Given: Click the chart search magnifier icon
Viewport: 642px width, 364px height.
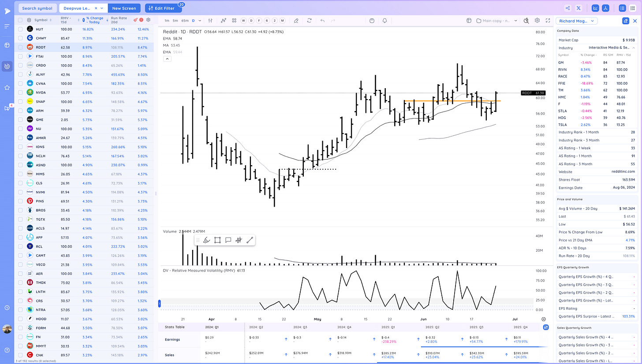Looking at the screenshot, I should 526,20.
